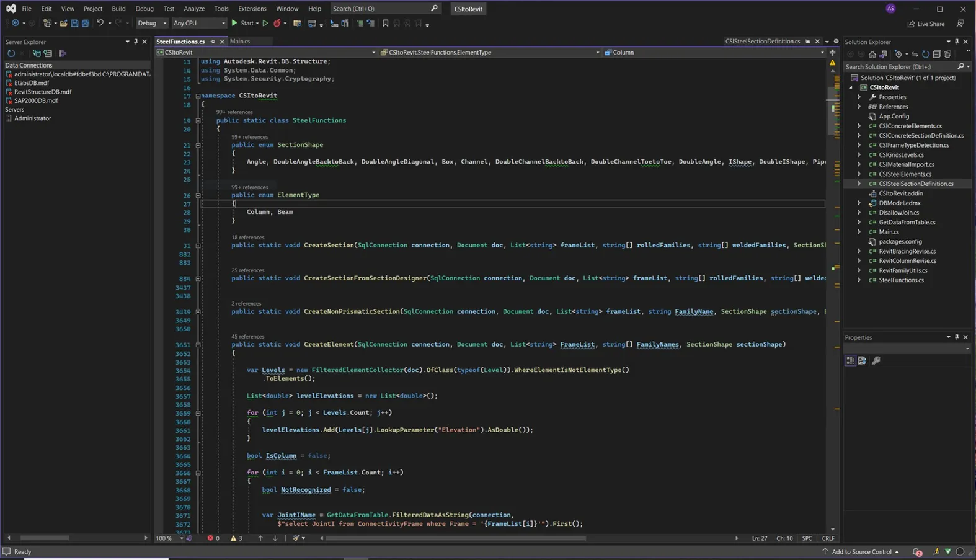Click the Open File folder icon
The width and height of the screenshot is (976, 560).
pos(63,24)
